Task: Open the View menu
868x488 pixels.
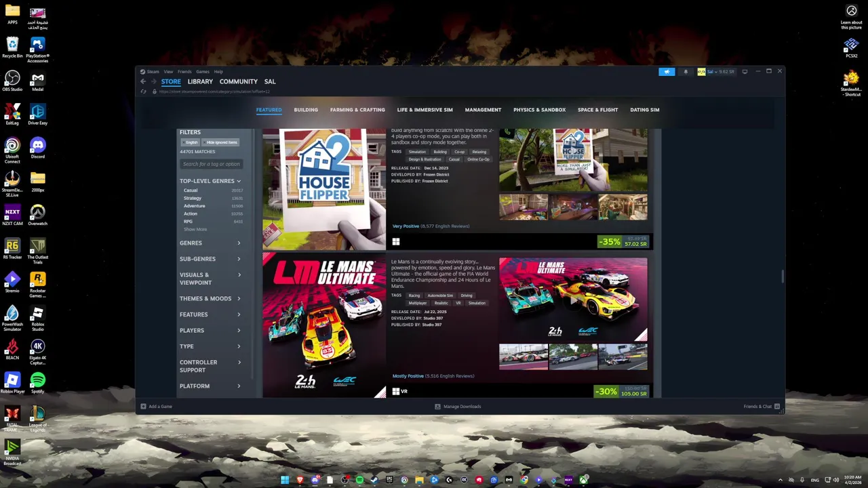Action: (168, 72)
